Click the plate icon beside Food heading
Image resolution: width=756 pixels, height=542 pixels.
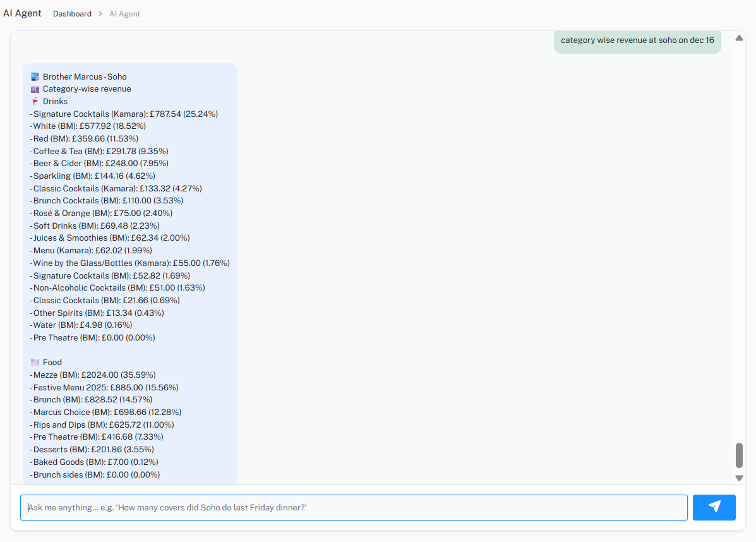coord(35,363)
